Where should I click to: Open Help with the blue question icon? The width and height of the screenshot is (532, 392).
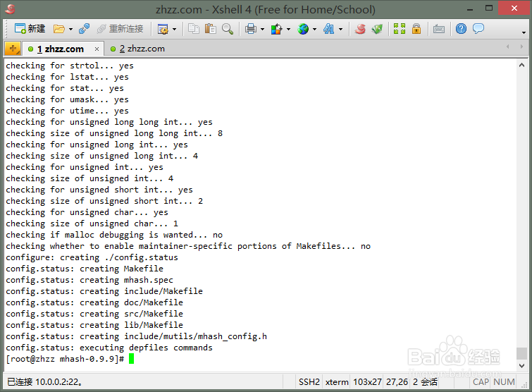[x=461, y=29]
